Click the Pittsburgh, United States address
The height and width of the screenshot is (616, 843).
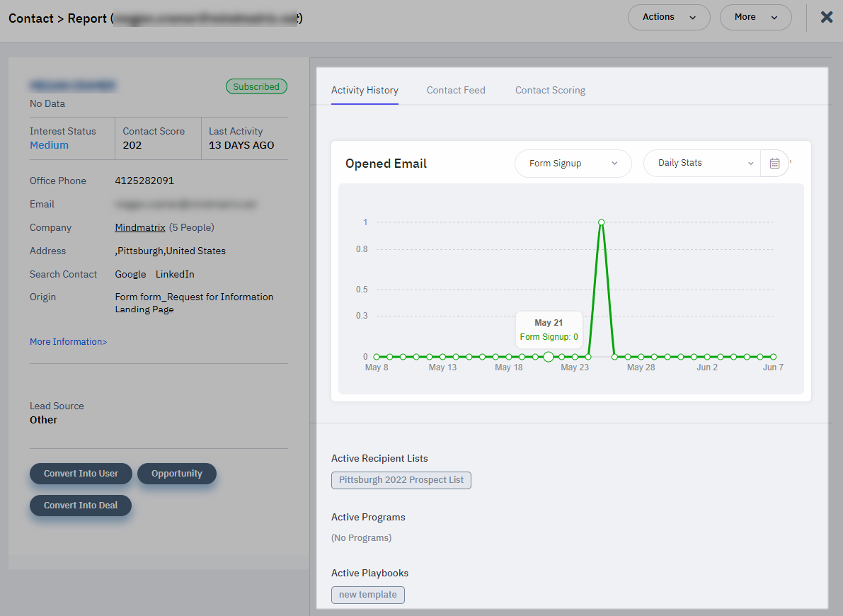(x=171, y=251)
